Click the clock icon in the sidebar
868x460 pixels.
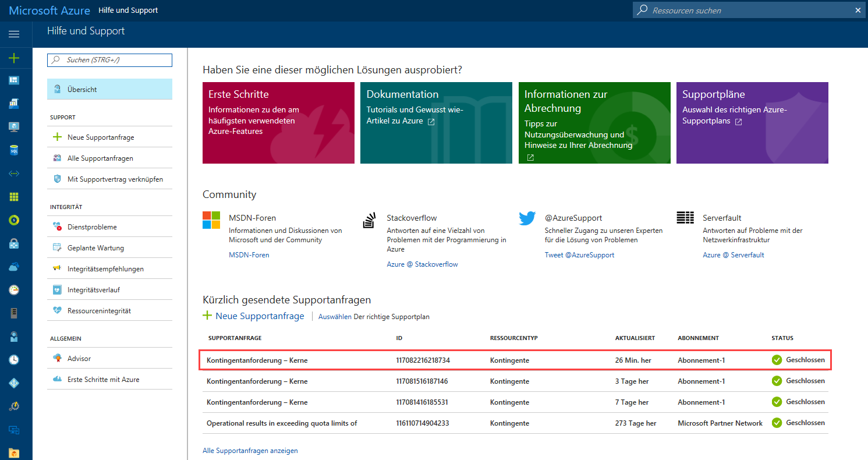coord(14,360)
